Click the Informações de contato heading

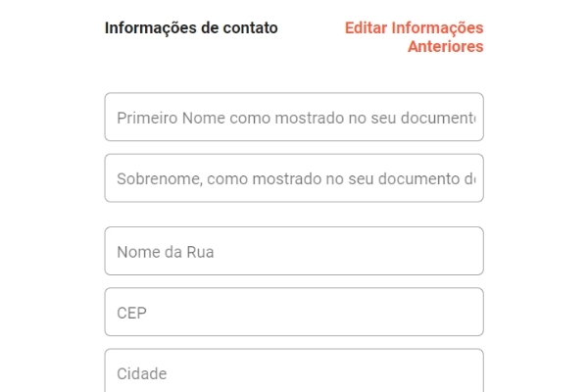coord(191,28)
